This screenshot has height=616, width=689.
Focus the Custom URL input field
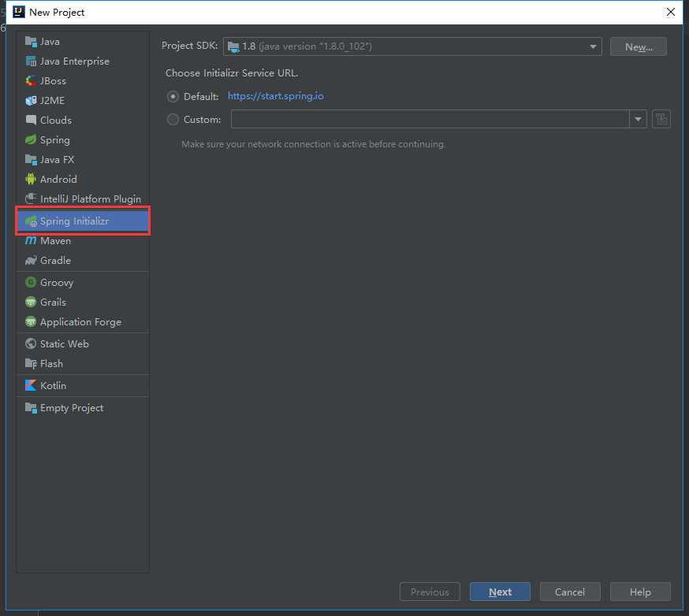click(430, 119)
